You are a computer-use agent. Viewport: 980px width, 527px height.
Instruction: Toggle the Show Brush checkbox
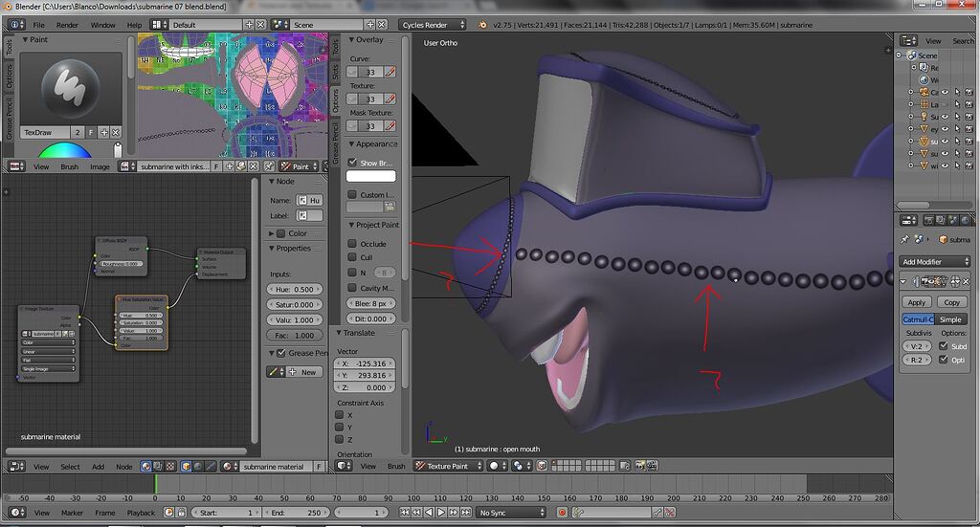pyautogui.click(x=352, y=163)
